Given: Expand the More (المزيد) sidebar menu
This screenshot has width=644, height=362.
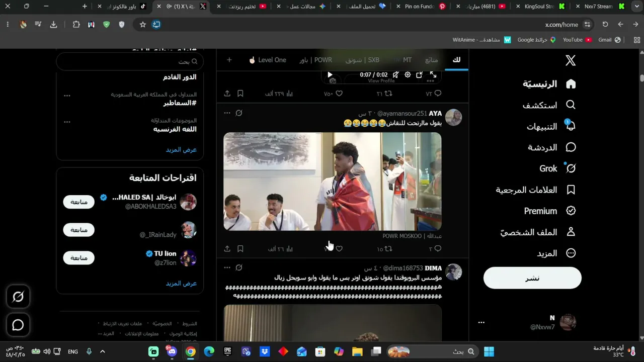Looking at the screenshot, I should point(556,253).
